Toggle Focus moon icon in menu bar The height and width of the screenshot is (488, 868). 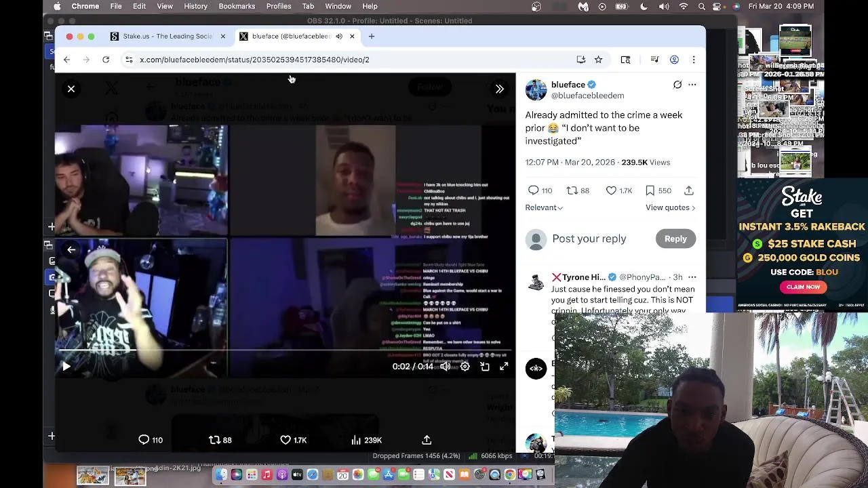[644, 6]
